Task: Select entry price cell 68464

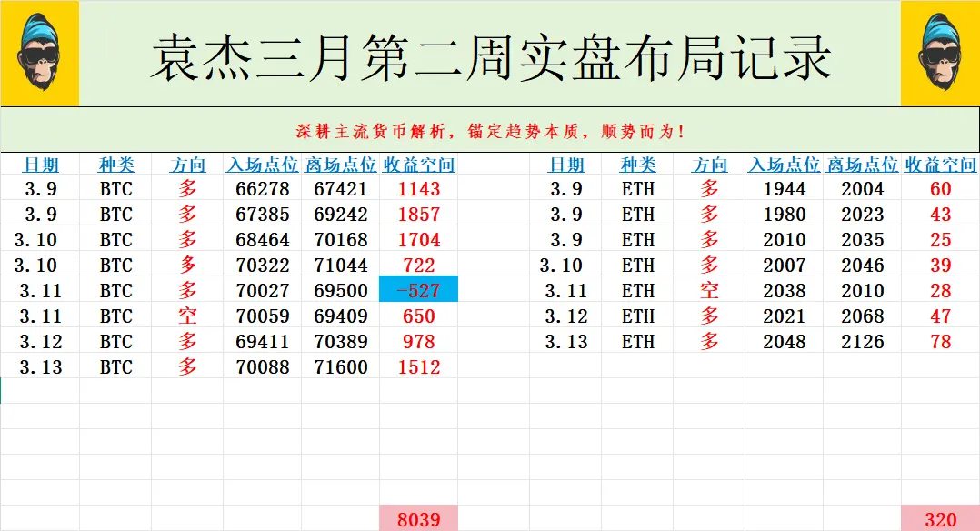Action: click(263, 239)
